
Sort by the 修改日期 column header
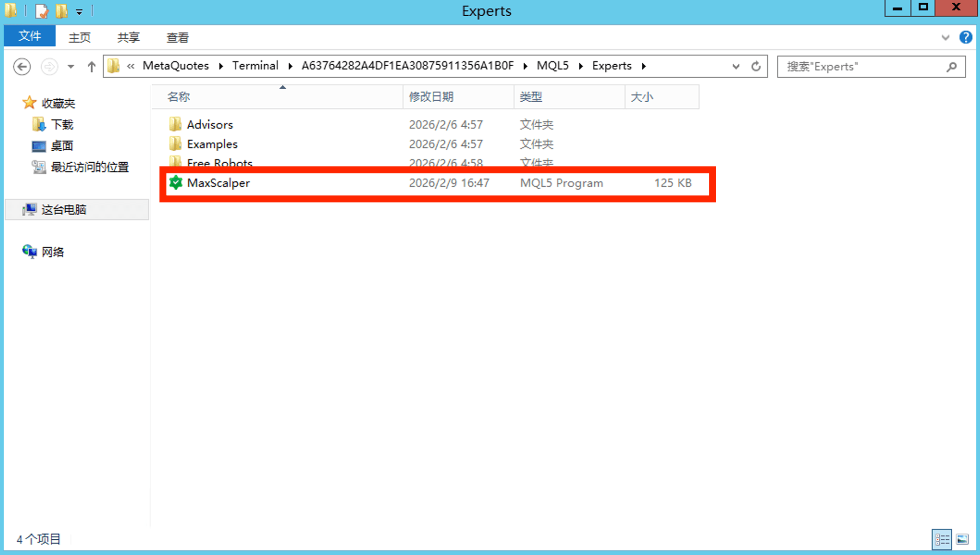point(431,97)
